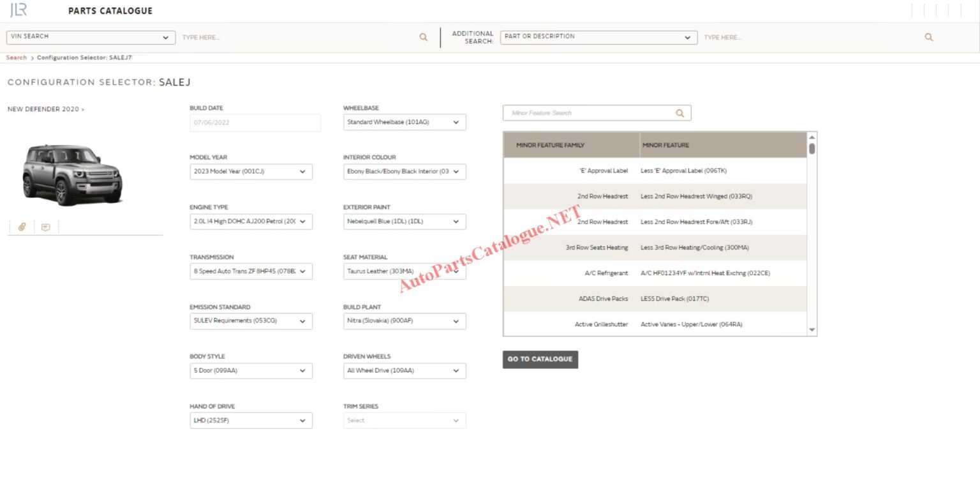Screen dimensions: 980x498
Task: Click the Configuration Selector breadcrumb text
Action: point(85,57)
